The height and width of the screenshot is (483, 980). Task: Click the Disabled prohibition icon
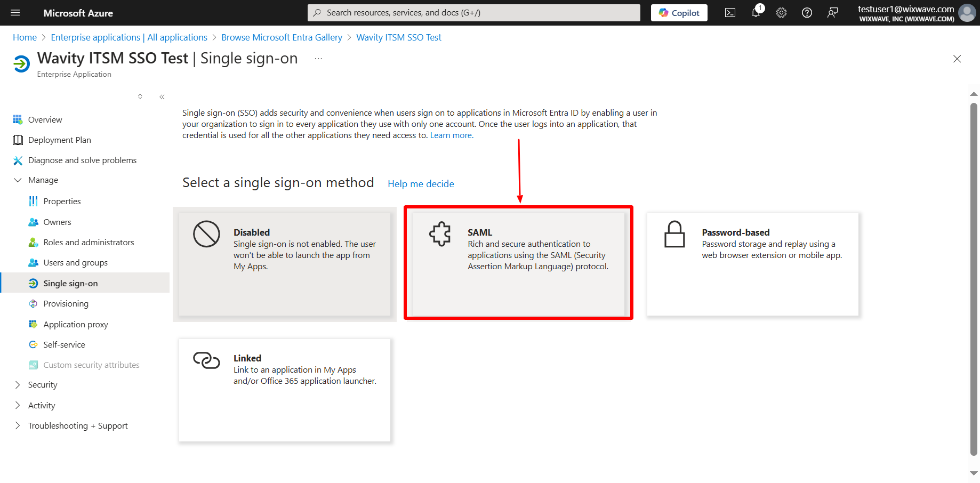206,234
